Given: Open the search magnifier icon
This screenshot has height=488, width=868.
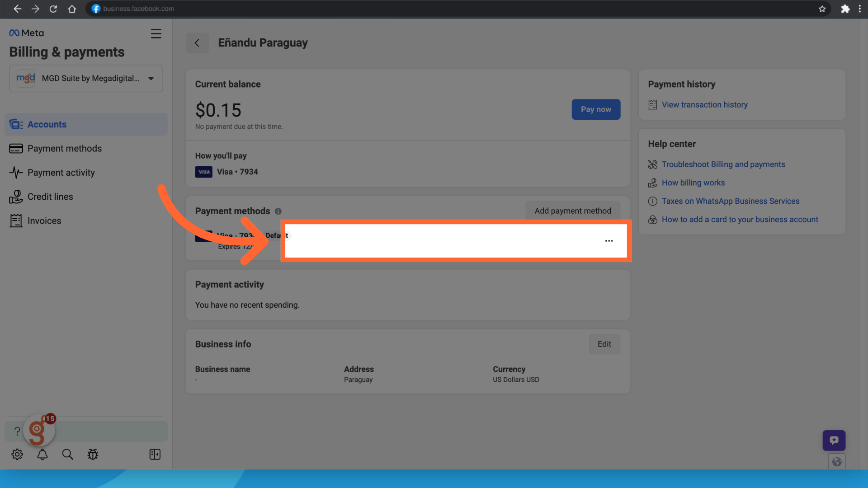Looking at the screenshot, I should (68, 455).
